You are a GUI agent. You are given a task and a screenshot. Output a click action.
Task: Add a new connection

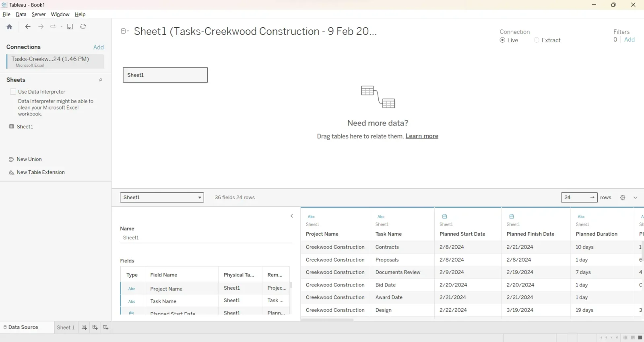point(99,47)
